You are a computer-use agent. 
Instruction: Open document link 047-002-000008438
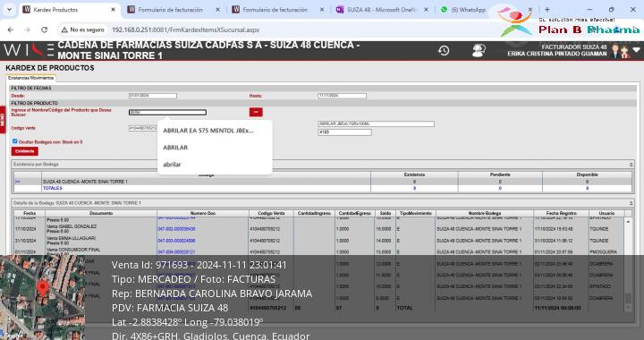click(176, 229)
